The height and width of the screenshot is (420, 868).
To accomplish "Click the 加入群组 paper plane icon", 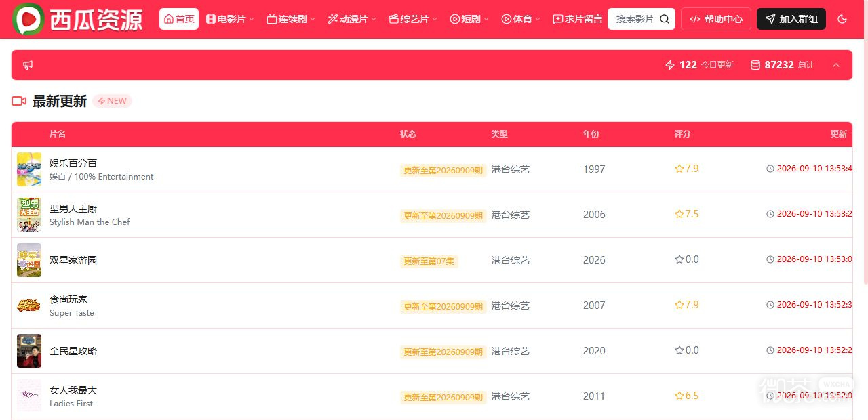I will pos(770,19).
